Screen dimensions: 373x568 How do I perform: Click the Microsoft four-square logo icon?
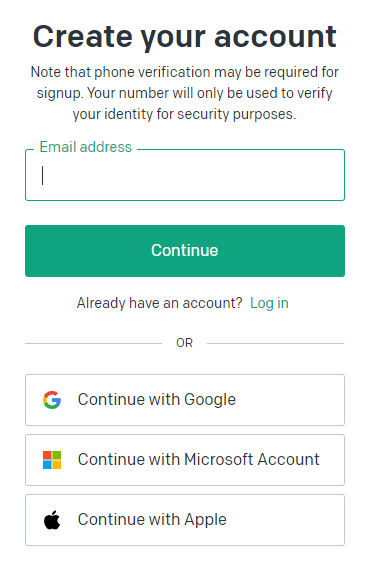[52, 460]
